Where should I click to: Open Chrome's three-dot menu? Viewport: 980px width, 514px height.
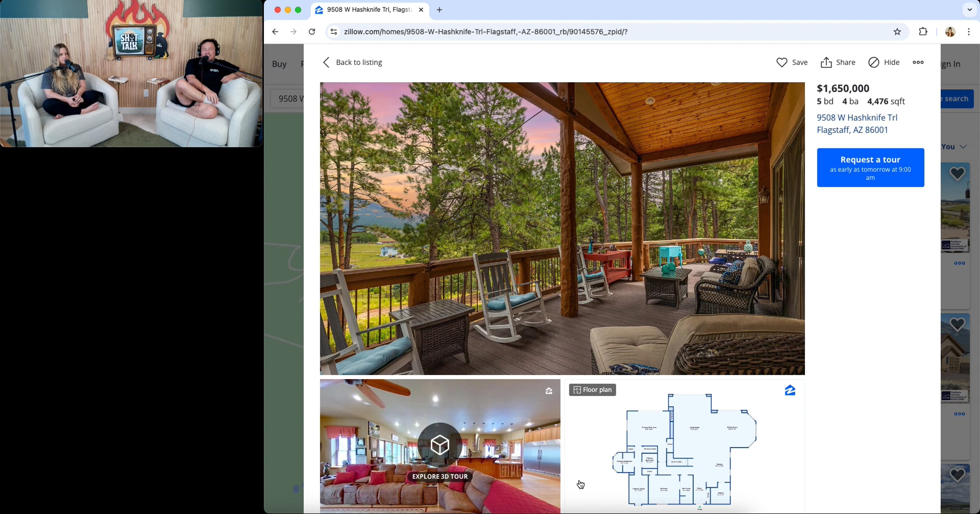click(969, 31)
